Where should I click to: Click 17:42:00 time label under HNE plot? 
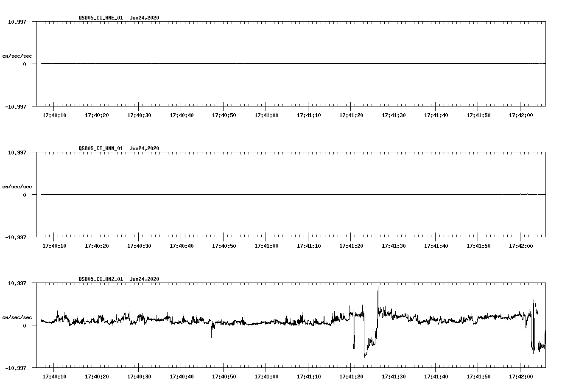click(x=521, y=115)
